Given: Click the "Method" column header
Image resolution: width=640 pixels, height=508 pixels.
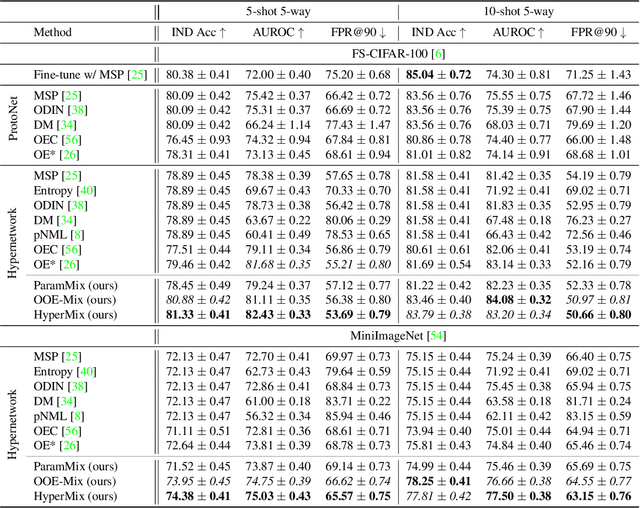Looking at the screenshot, I should 53,32.
